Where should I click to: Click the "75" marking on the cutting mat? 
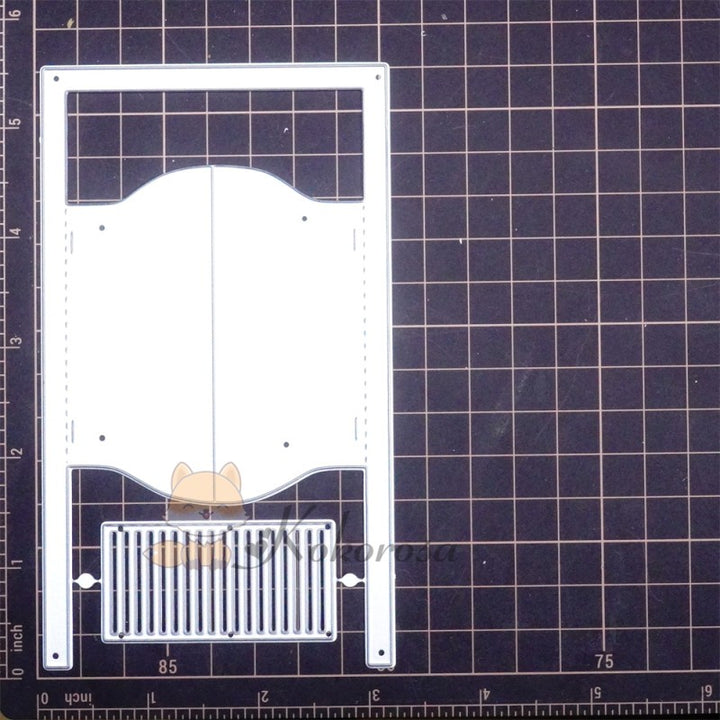click(x=603, y=661)
